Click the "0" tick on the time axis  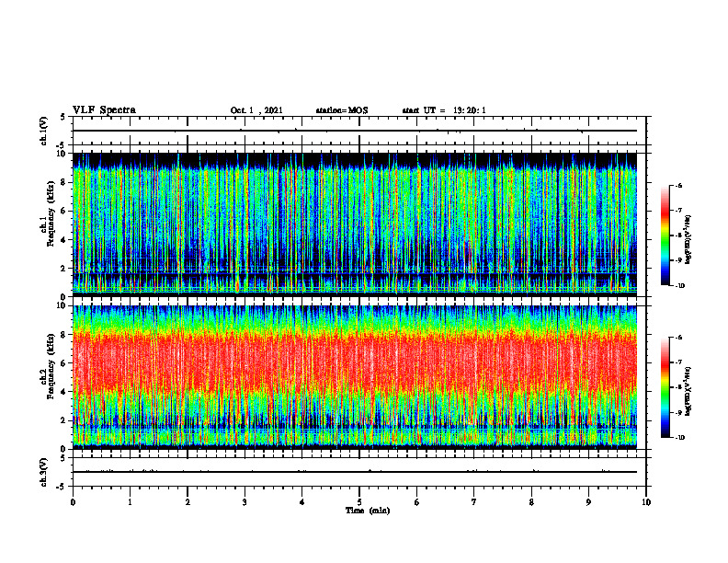pos(73,502)
